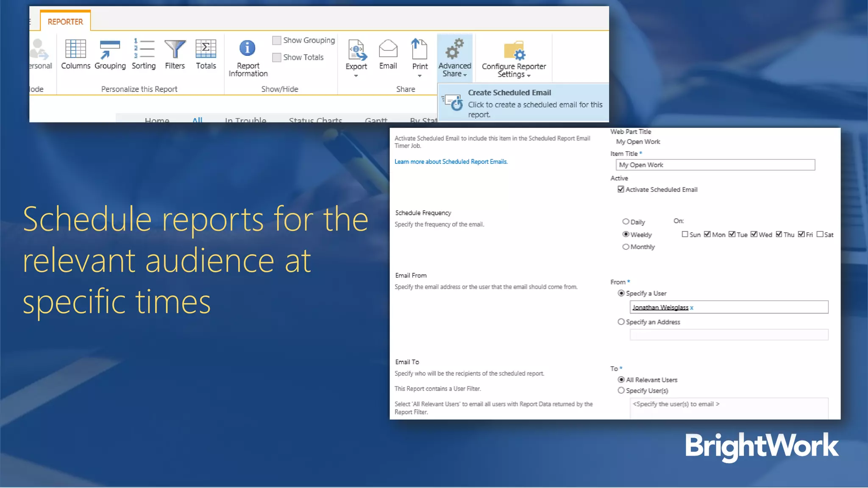Viewport: 868px width, 488px height.
Task: Check the Sat day checkbox
Action: 820,234
